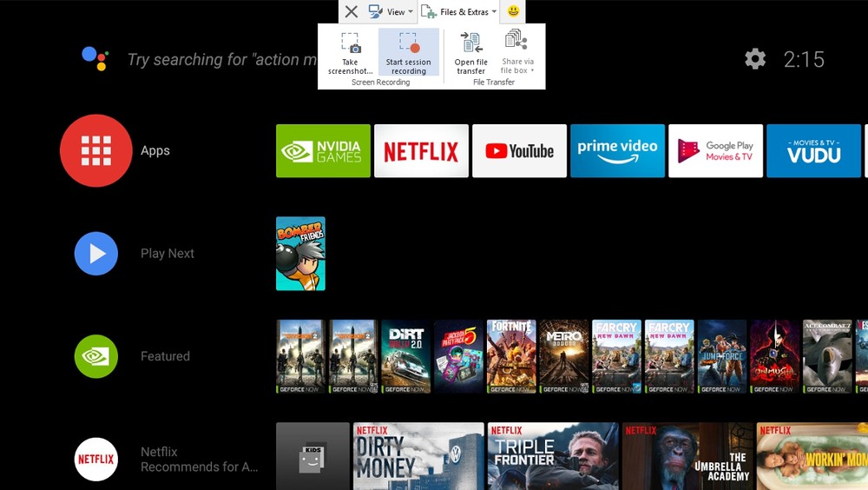868x490 pixels.
Task: Open Jackbox Party Pack 5 tile
Action: pos(458,356)
